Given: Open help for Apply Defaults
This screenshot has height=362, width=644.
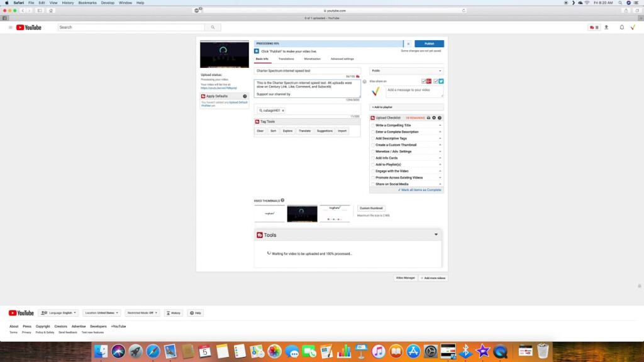Looking at the screenshot, I should [245, 96].
